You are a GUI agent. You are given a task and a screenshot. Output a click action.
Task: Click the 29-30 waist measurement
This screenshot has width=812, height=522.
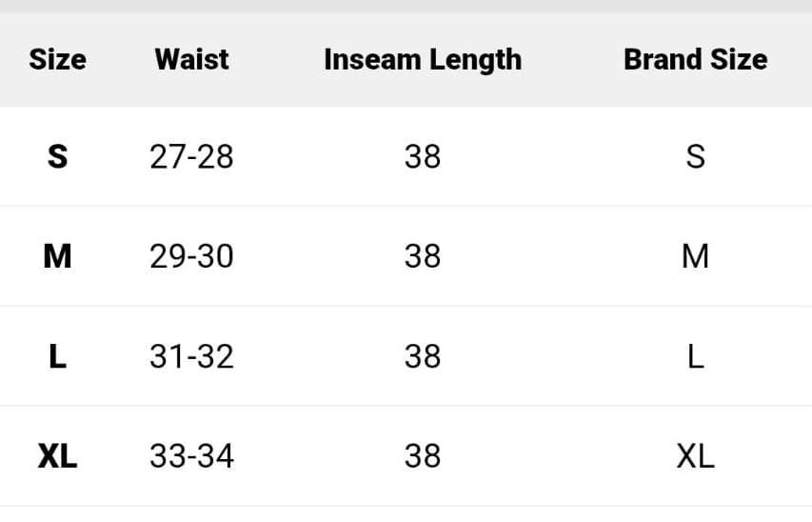[191, 256]
